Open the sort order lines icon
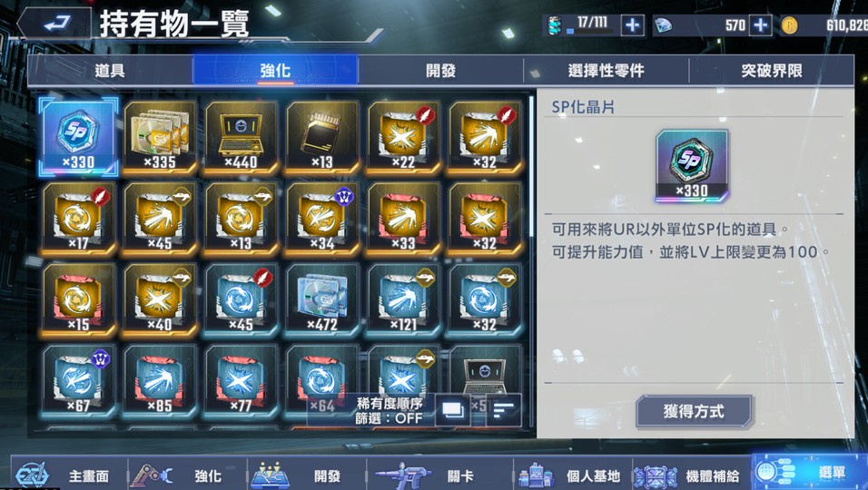This screenshot has width=868, height=490. point(503,410)
